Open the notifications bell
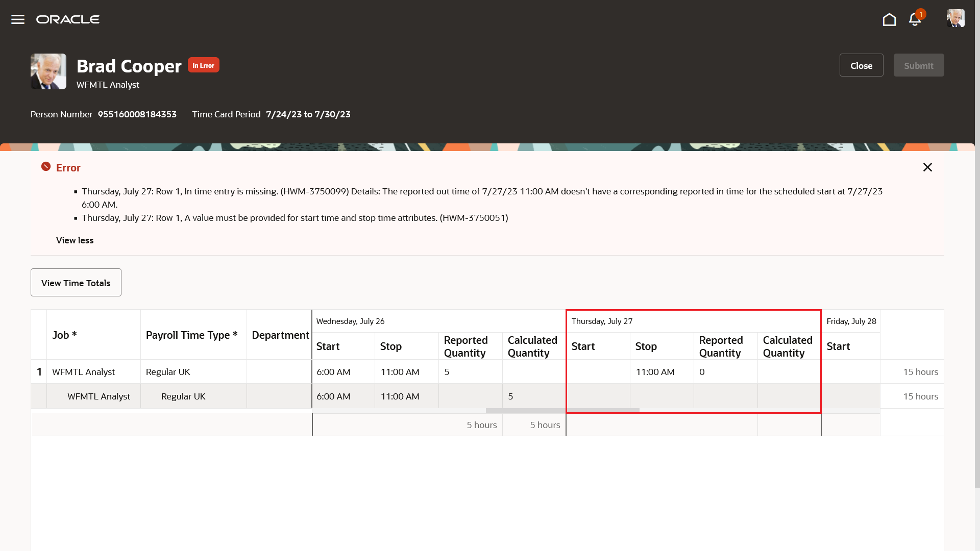This screenshot has width=980, height=551. tap(915, 19)
